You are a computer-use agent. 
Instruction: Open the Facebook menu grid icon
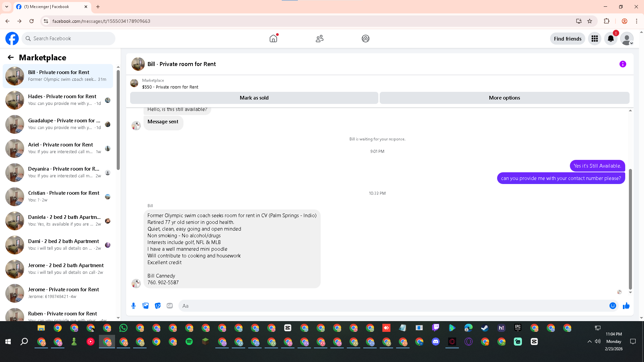point(594,39)
